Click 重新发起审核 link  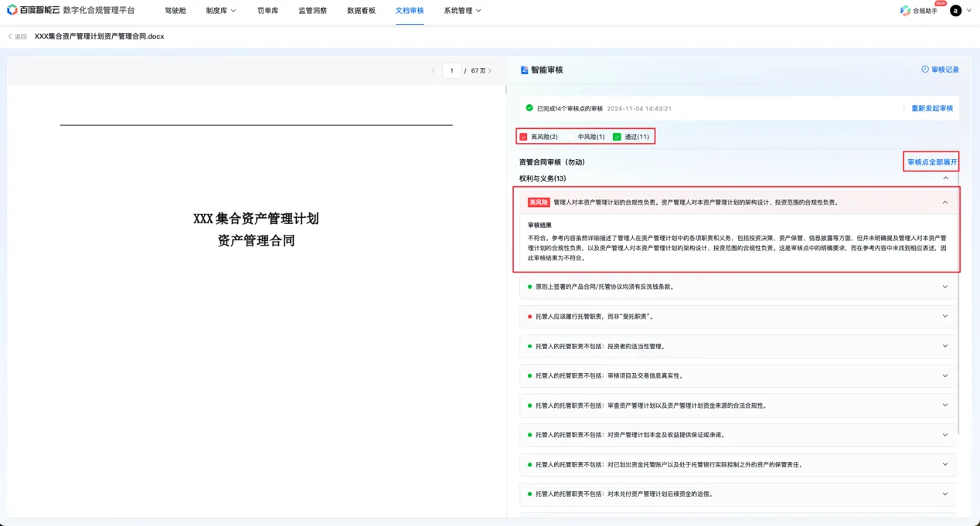point(932,108)
